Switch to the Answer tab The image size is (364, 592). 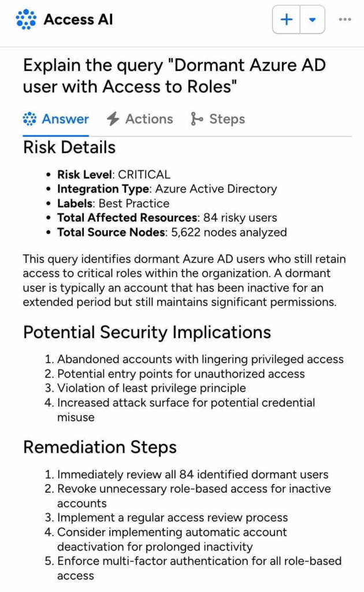pos(65,119)
